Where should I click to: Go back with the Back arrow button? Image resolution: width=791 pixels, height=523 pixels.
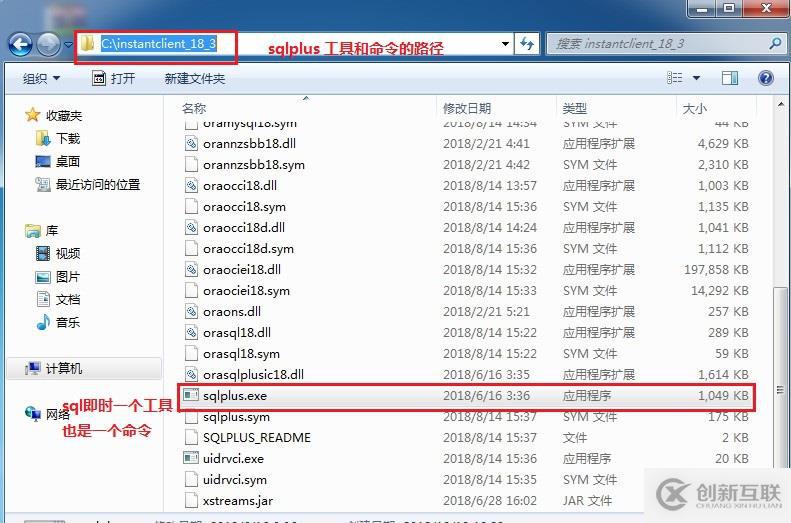(x=20, y=44)
